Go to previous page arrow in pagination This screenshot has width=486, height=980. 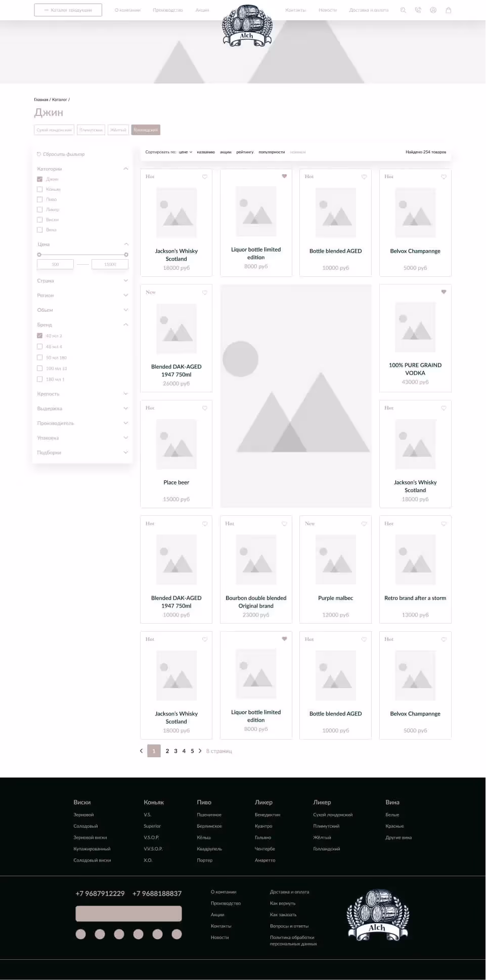141,751
